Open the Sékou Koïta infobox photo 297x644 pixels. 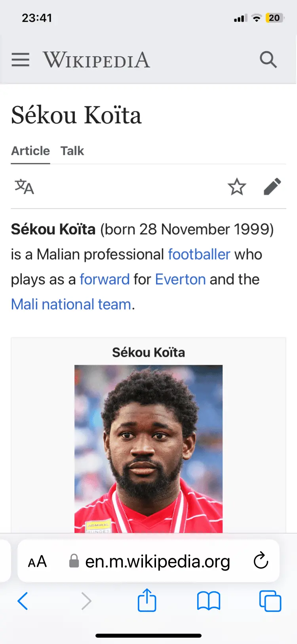pos(148,448)
